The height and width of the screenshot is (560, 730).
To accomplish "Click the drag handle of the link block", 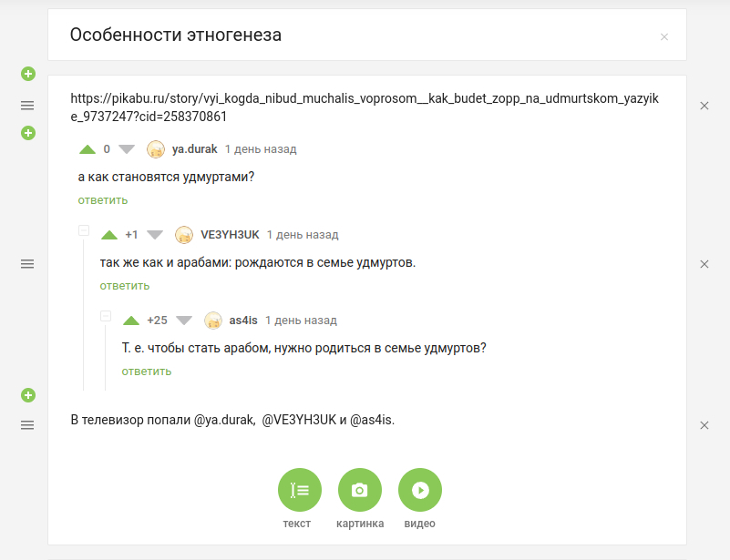I will 27,106.
